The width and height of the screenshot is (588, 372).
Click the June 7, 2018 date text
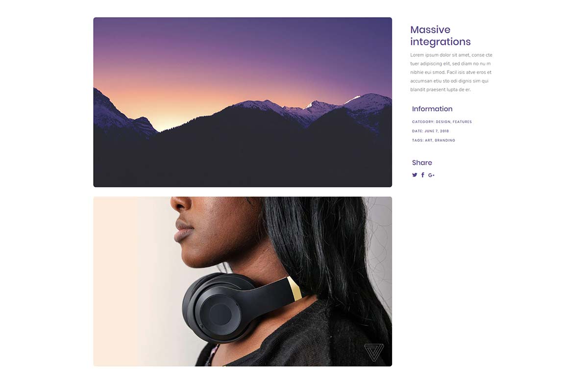coord(437,131)
